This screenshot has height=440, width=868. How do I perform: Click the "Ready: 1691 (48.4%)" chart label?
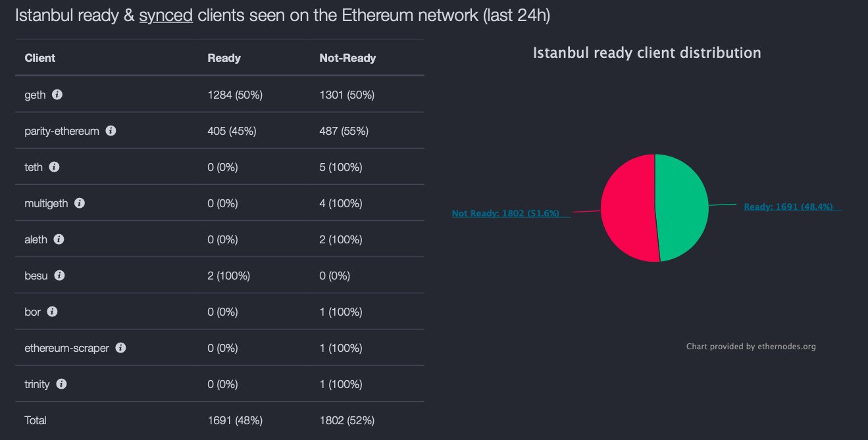[788, 207]
